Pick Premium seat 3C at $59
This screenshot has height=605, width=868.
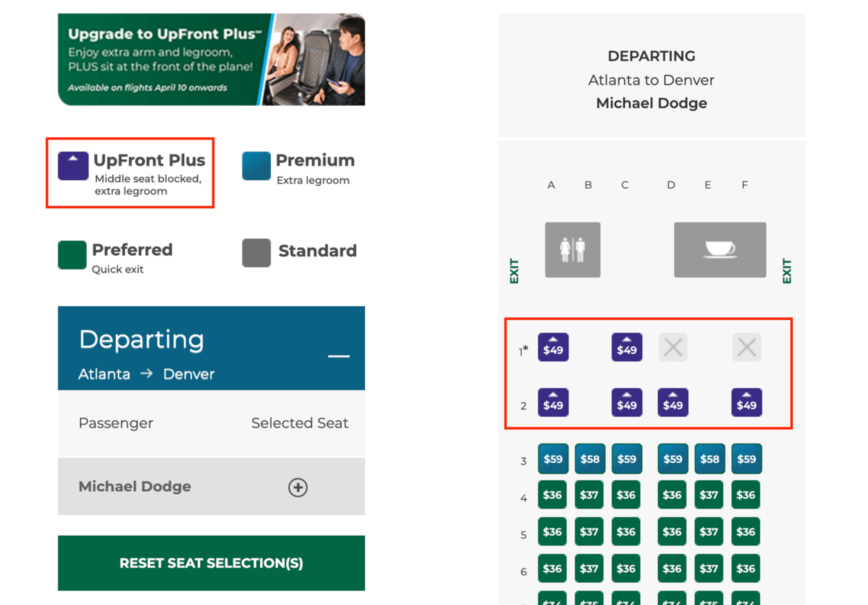coord(627,459)
